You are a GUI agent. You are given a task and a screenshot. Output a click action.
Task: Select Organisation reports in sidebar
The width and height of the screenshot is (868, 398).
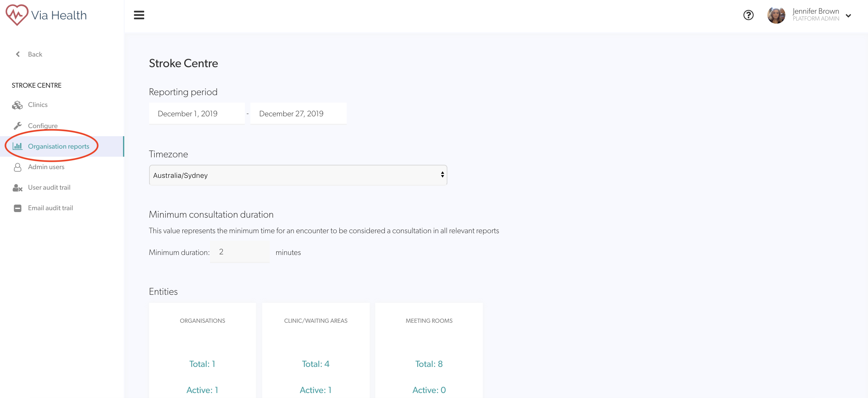[x=59, y=146]
